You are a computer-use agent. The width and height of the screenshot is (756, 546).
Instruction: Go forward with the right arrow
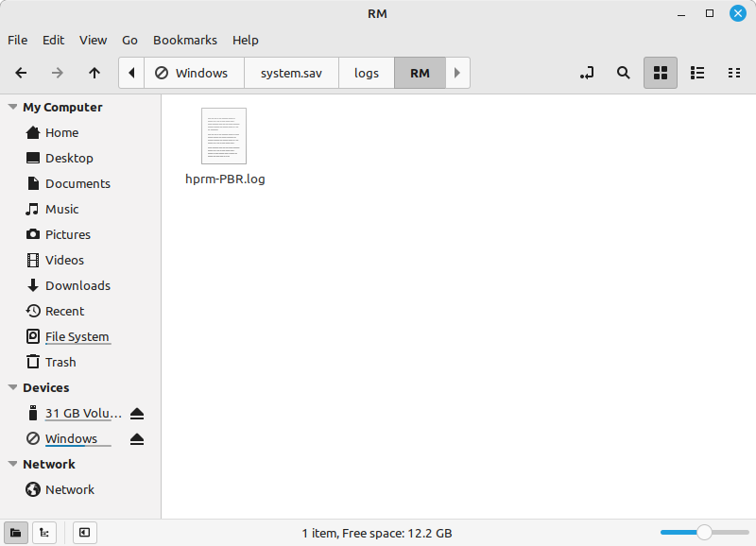point(58,73)
